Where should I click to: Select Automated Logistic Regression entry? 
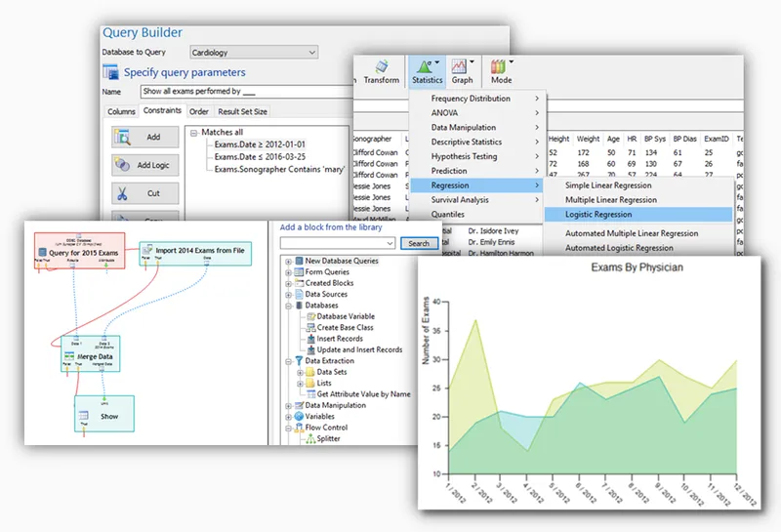coord(638,248)
